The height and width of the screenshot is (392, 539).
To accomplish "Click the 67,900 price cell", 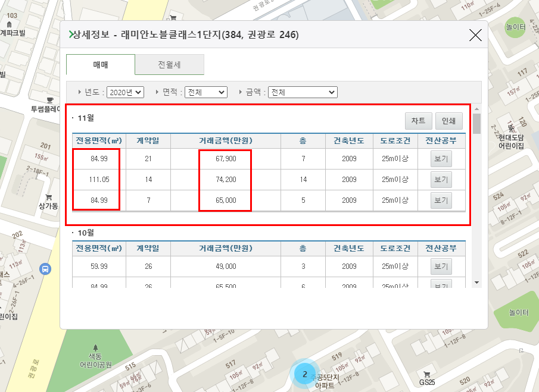I will coord(226,159).
